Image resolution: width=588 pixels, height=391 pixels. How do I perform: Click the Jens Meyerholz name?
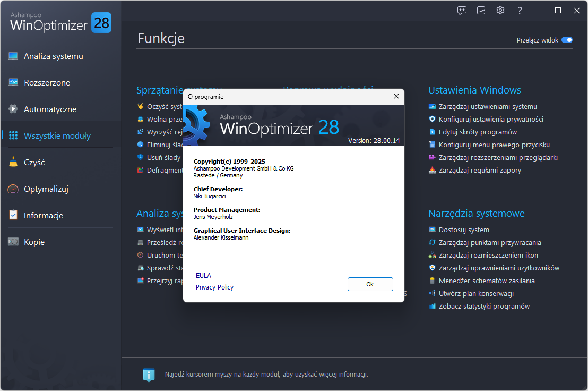[213, 217]
